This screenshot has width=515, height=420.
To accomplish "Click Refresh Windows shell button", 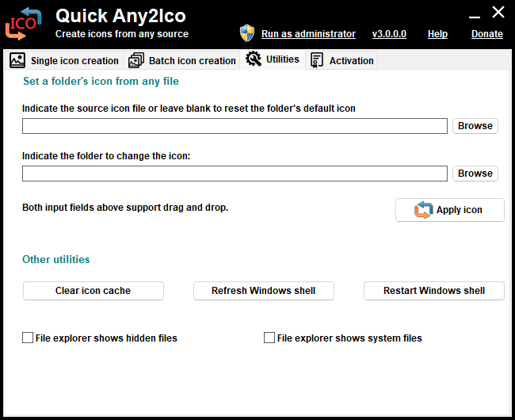I will [264, 291].
